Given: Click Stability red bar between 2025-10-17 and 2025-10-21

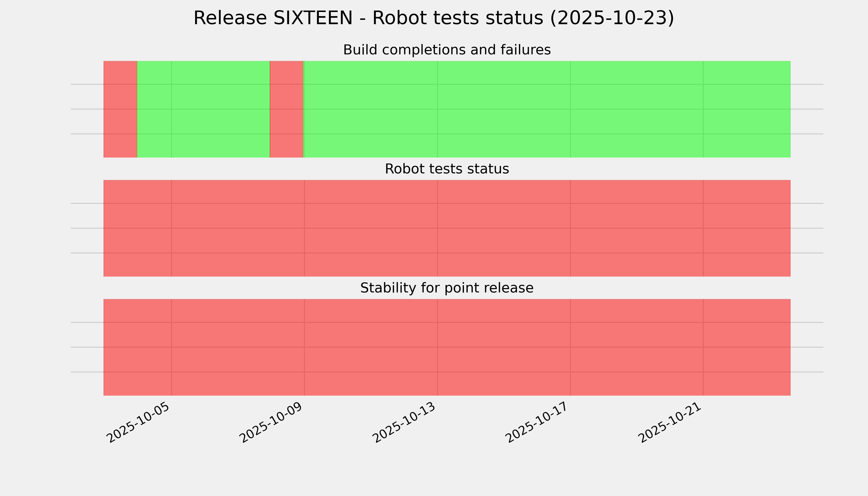Looking at the screenshot, I should pyautogui.click(x=637, y=347).
